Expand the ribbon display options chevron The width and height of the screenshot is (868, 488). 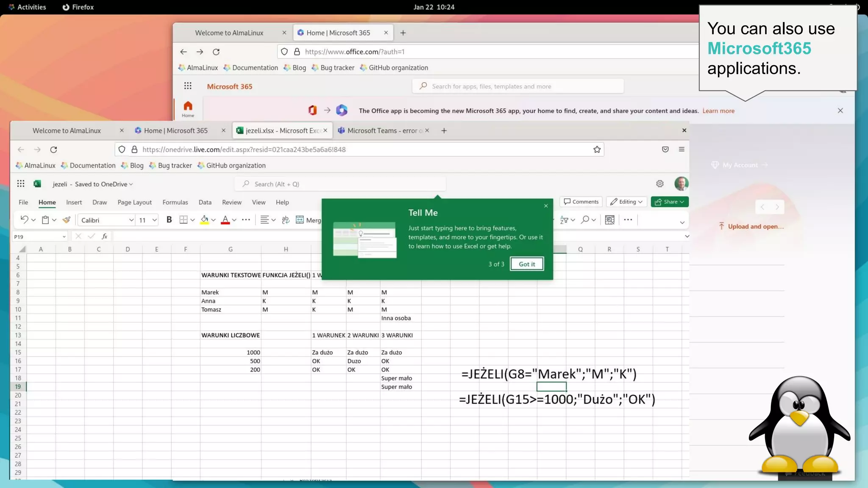tap(682, 222)
